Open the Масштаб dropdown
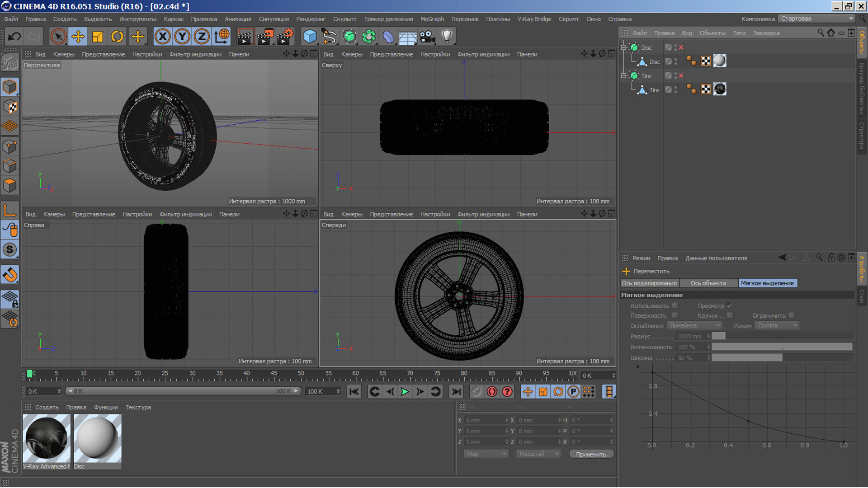868x488 pixels. pyautogui.click(x=539, y=454)
